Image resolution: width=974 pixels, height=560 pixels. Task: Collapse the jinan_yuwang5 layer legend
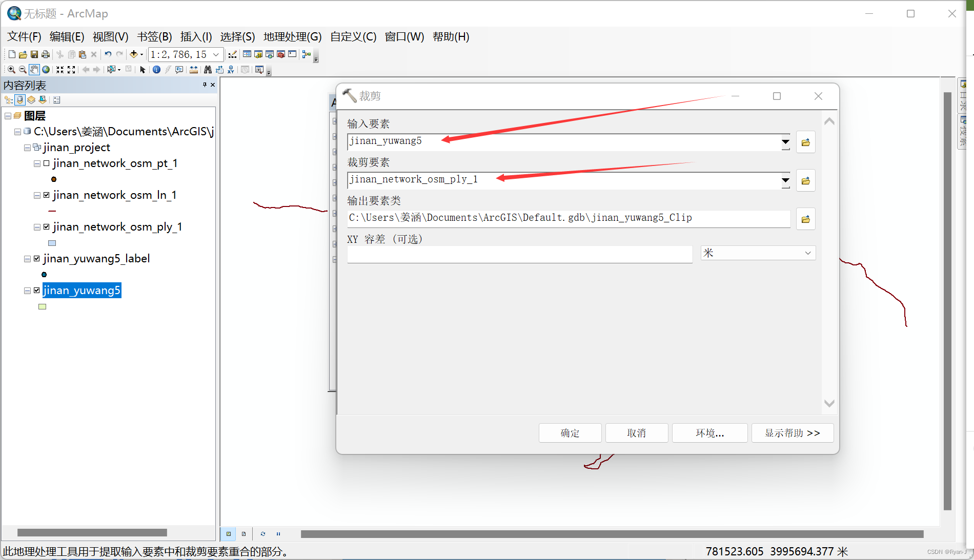pyautogui.click(x=27, y=291)
